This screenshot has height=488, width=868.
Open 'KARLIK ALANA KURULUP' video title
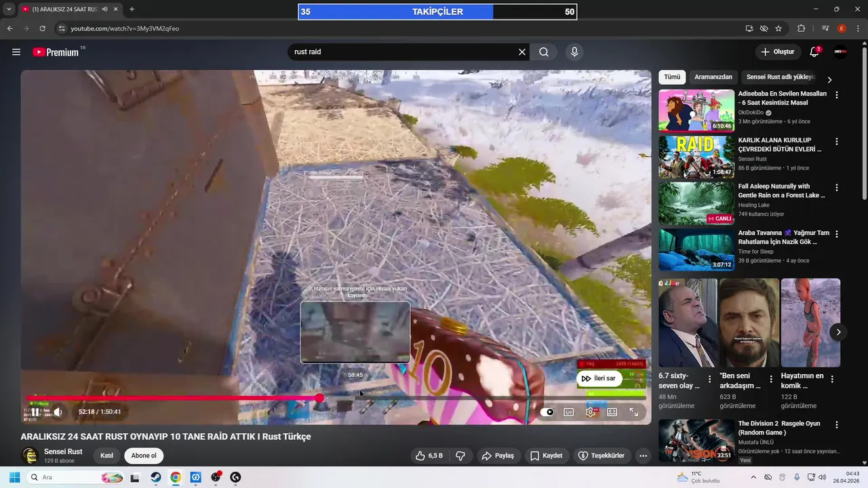(x=780, y=144)
